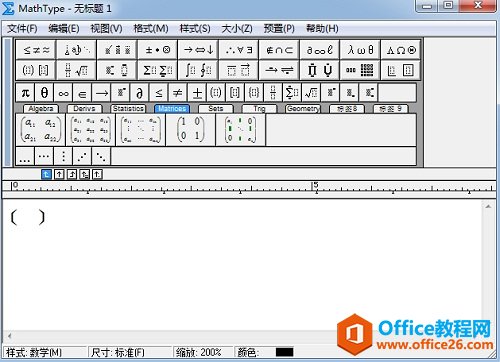This screenshot has width=500, height=362.
Task: Open the labeled arrow templates palette
Action: click(279, 70)
